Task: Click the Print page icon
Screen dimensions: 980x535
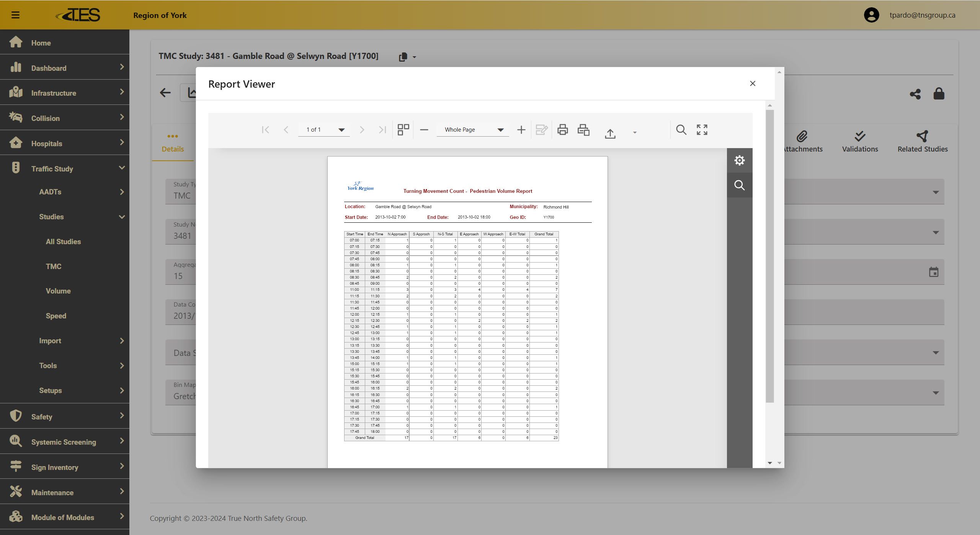Action: [x=583, y=130]
